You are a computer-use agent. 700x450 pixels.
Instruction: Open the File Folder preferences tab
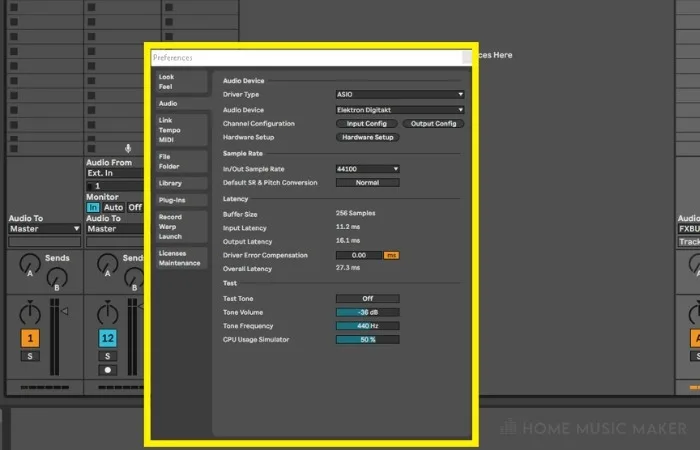tap(182, 161)
